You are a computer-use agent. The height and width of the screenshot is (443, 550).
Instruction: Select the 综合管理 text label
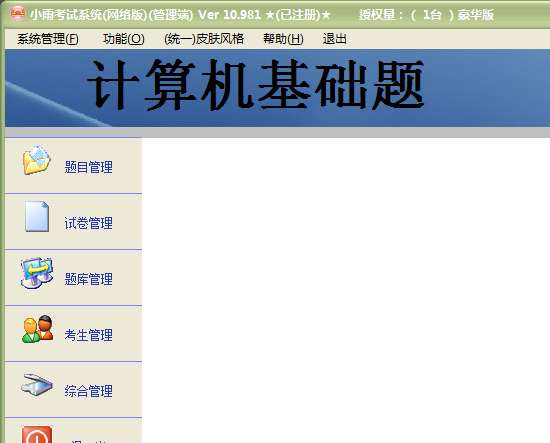point(89,391)
